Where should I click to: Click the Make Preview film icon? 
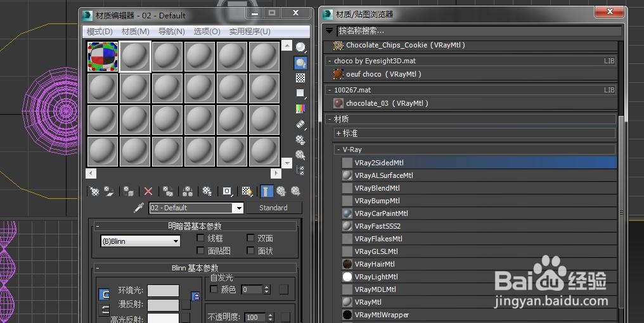pyautogui.click(x=300, y=124)
